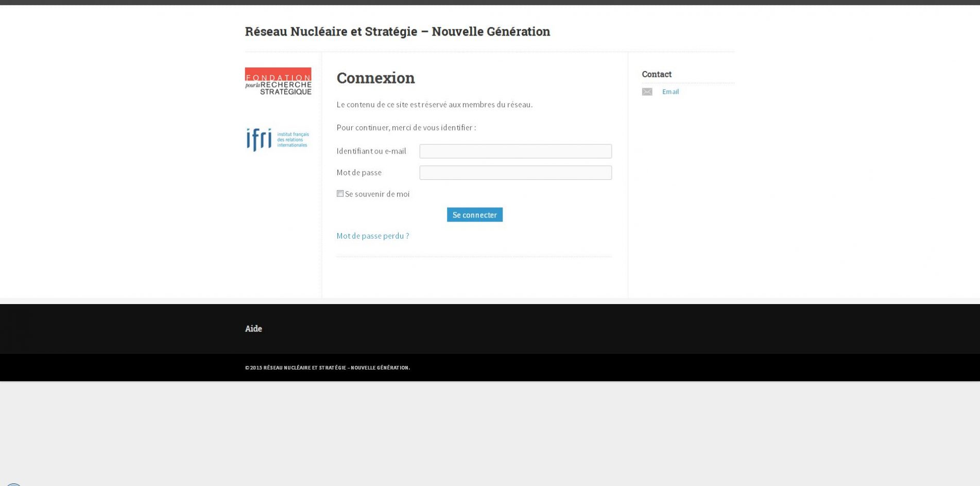Click the ©2015 copyright footer text

[x=328, y=367]
